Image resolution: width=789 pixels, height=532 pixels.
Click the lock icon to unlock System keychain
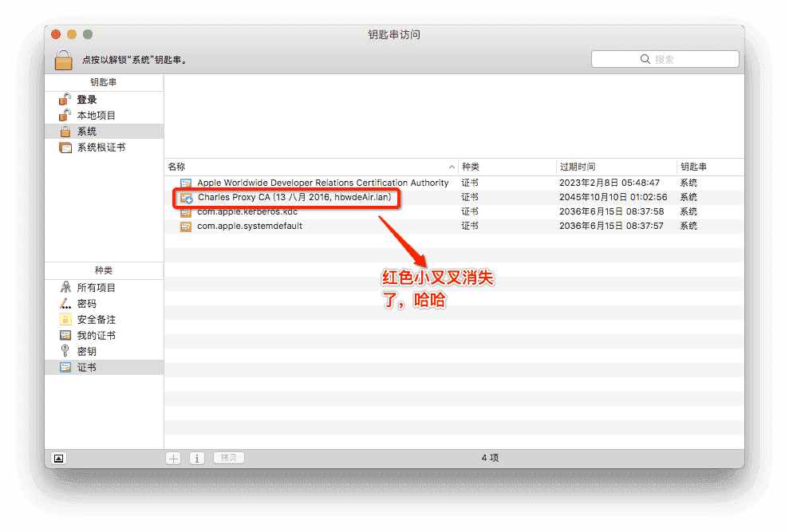[63, 58]
